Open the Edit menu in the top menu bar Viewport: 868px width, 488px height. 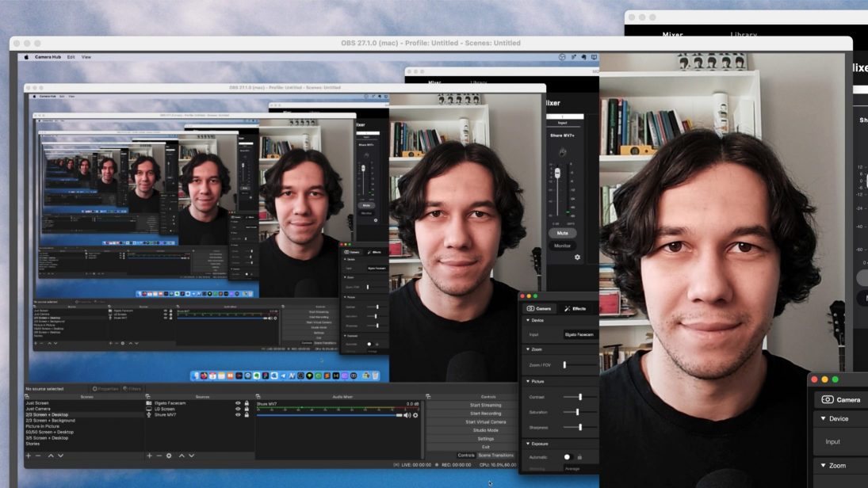(71, 57)
